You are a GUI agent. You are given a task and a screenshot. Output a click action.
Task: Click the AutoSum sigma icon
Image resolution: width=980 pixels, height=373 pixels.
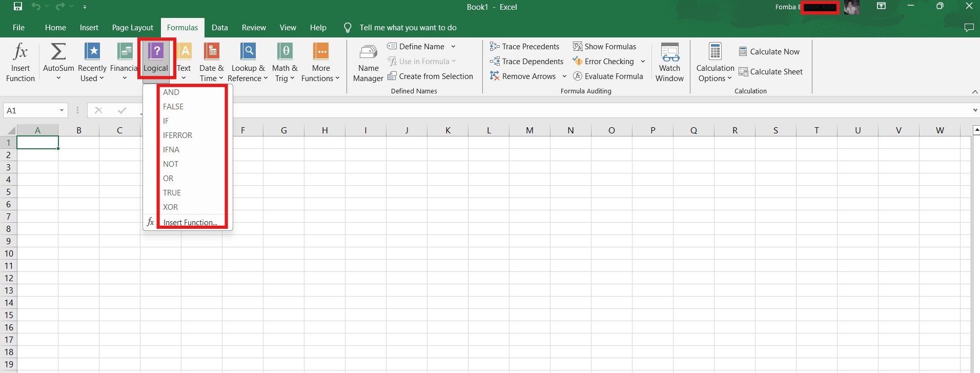[58, 52]
